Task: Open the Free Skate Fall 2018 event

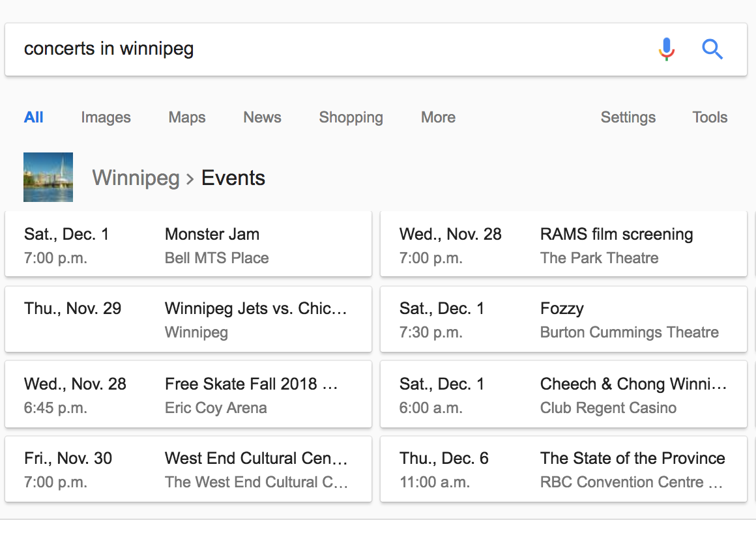Action: [188, 394]
